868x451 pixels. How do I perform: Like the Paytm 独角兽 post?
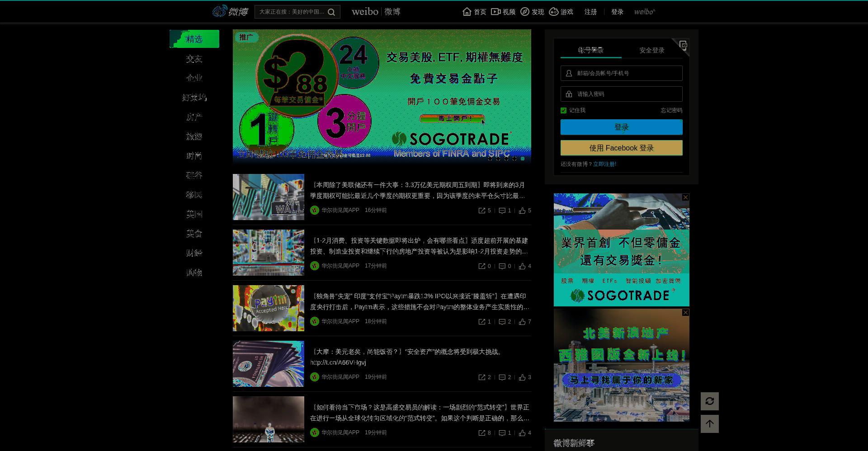click(522, 322)
